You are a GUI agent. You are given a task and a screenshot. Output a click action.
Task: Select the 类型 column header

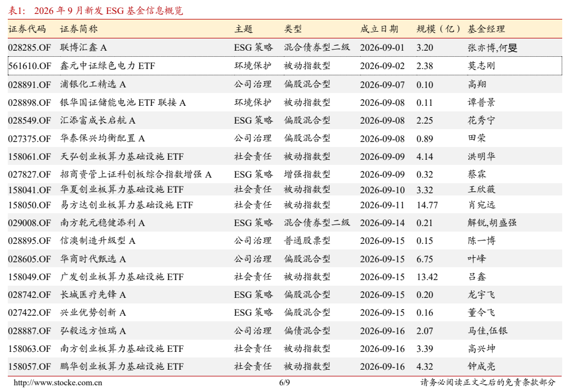293,29
